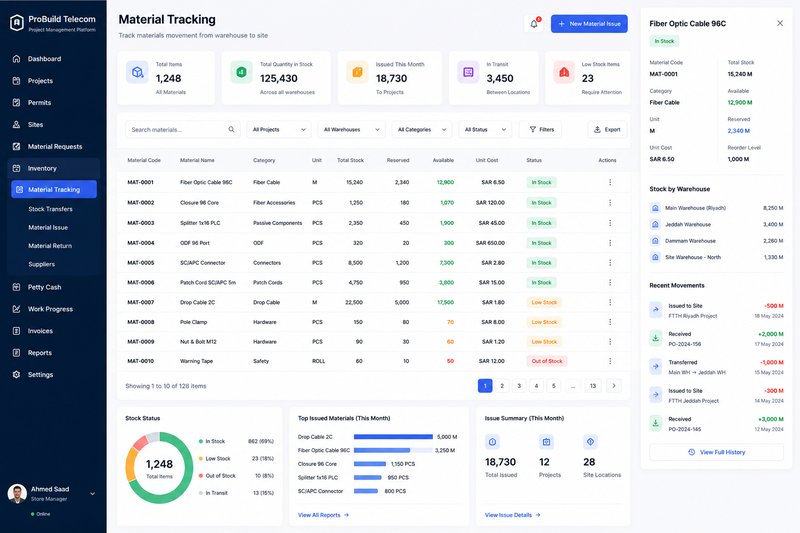Click View Full History button
The width and height of the screenshot is (800, 533).
(x=716, y=452)
